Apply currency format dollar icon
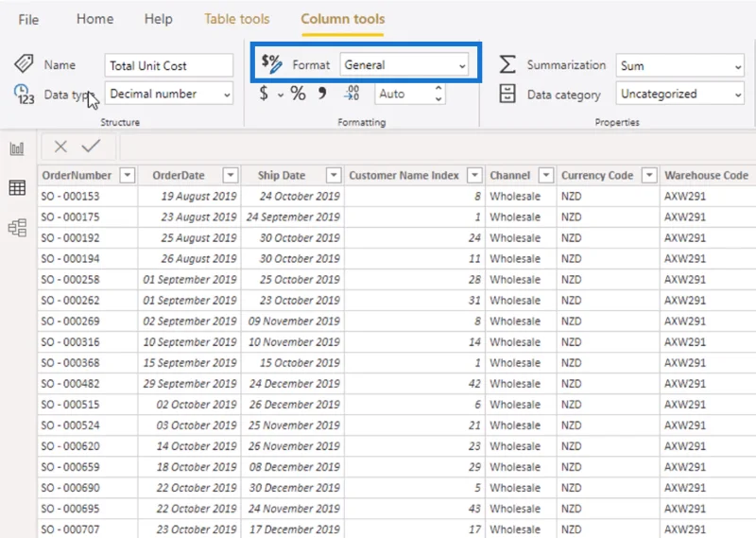The height and width of the screenshot is (538, 756). 264,93
